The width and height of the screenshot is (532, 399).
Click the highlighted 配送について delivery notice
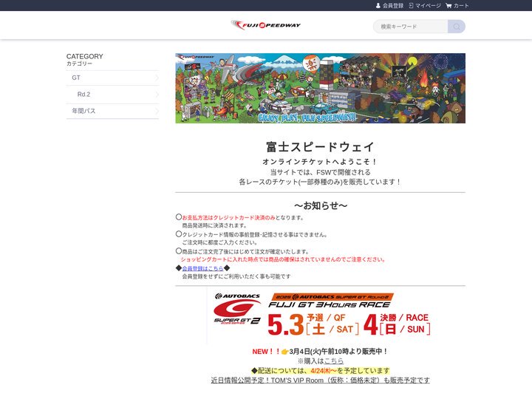point(320,370)
